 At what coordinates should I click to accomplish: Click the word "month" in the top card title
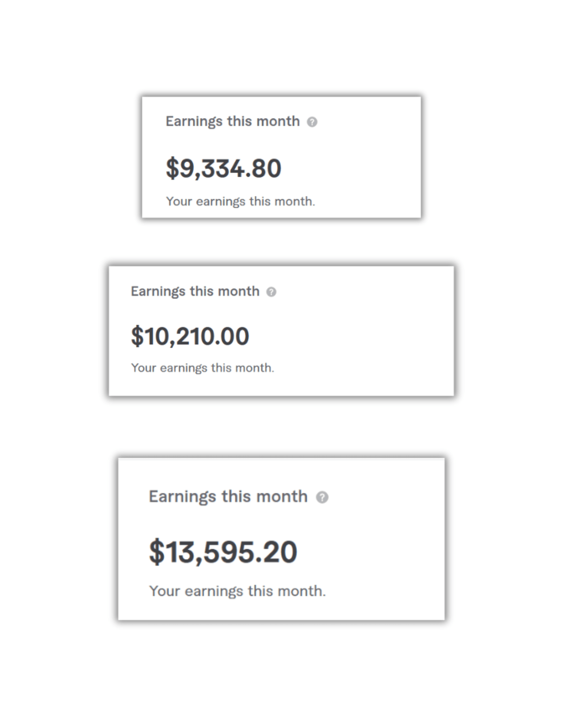click(x=278, y=121)
